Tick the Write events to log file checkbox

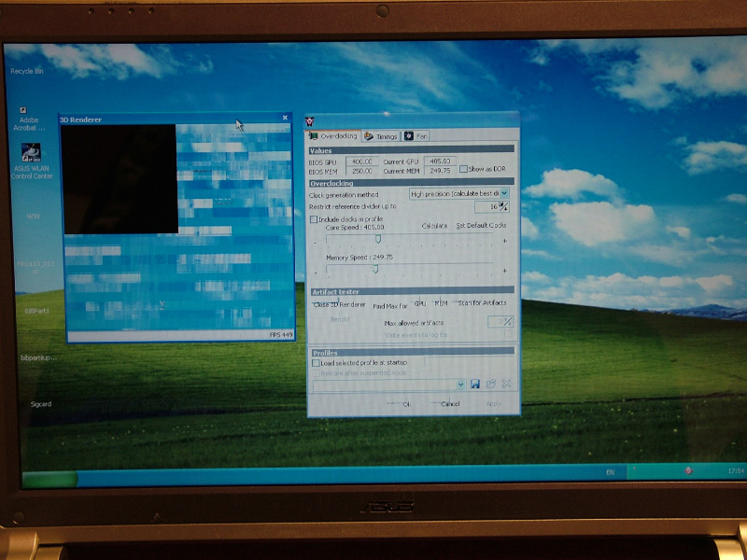(508, 334)
